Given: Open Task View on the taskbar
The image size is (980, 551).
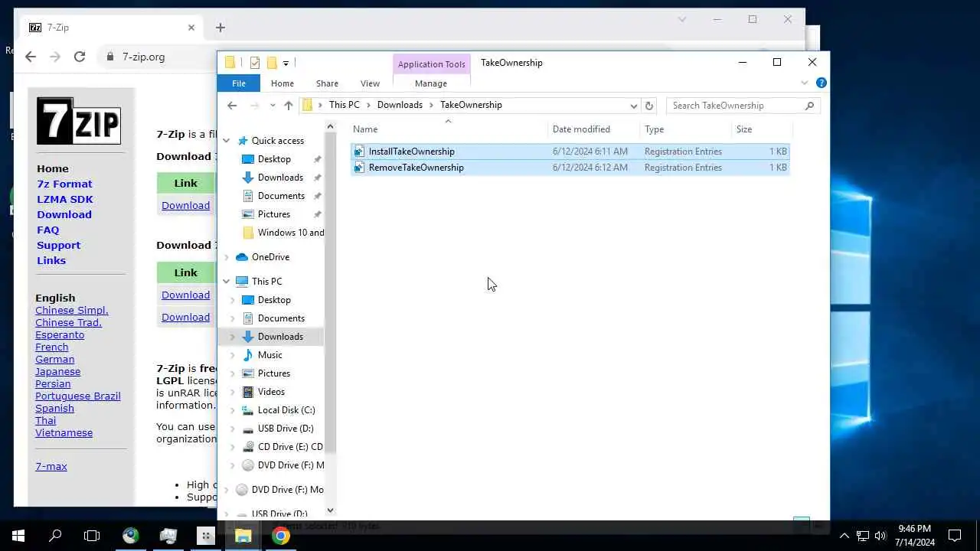Looking at the screenshot, I should (92, 536).
